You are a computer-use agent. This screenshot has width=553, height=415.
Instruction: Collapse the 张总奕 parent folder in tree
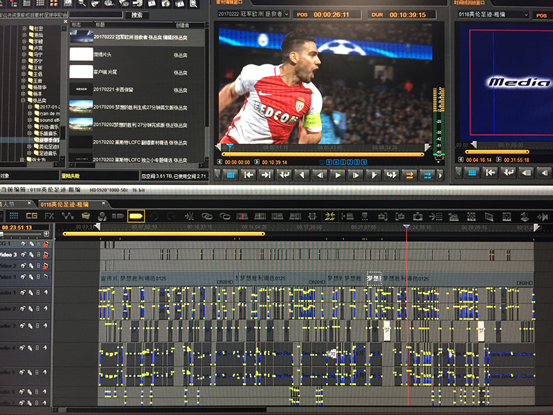(24, 100)
